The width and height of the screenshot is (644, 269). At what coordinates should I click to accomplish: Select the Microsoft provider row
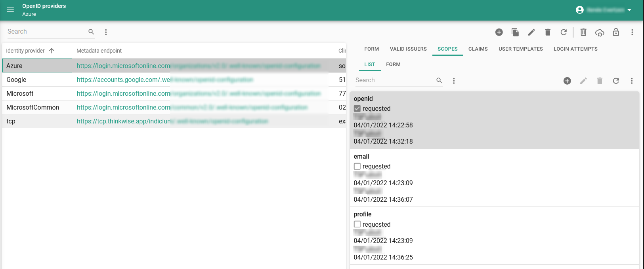174,93
